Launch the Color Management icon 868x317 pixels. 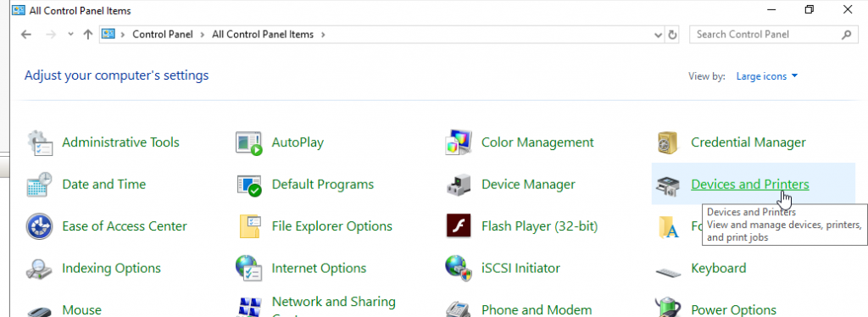point(459,142)
